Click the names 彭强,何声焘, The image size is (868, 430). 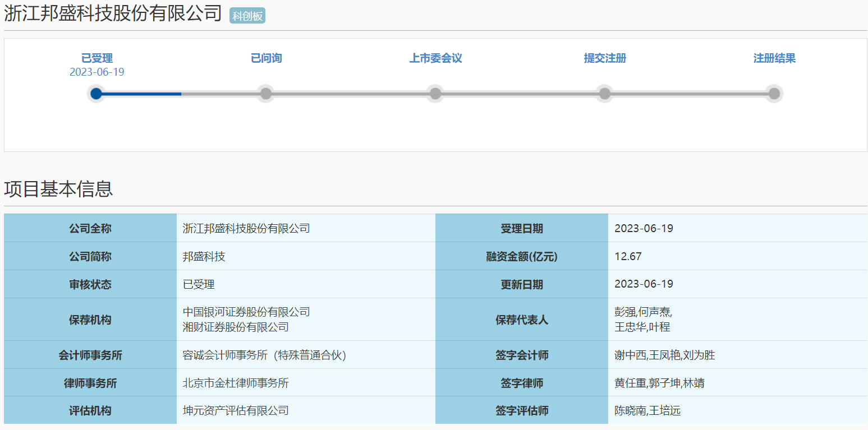(x=643, y=312)
